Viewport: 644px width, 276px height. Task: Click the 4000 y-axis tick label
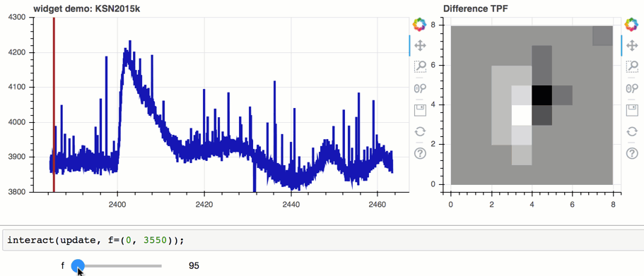tap(17, 122)
